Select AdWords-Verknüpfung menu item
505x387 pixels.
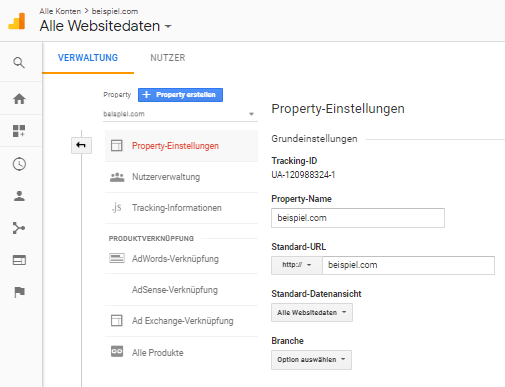click(181, 259)
